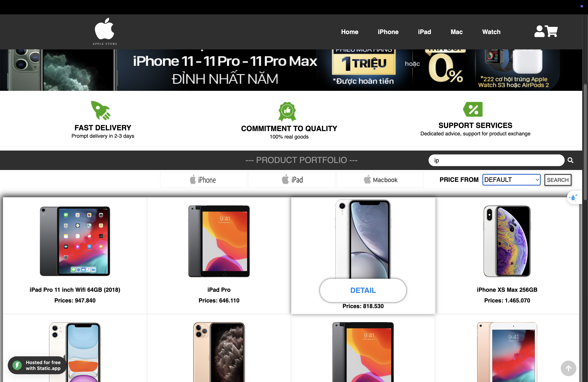
Task: Click the Apple Store logo
Action: (105, 31)
